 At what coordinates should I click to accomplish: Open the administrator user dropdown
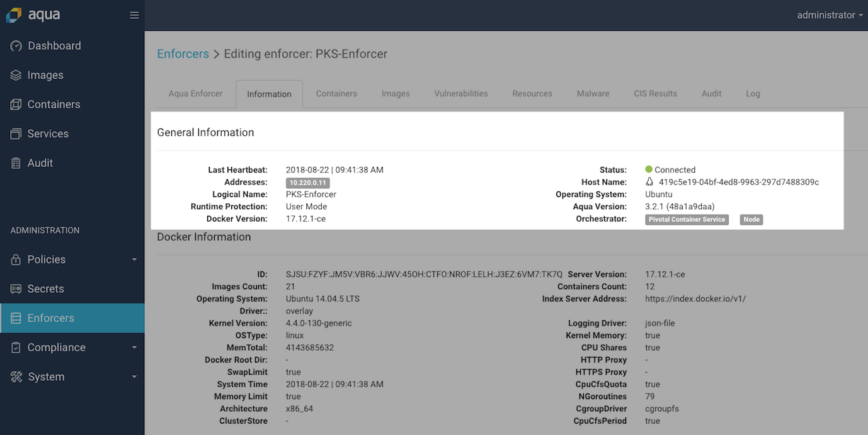830,15
